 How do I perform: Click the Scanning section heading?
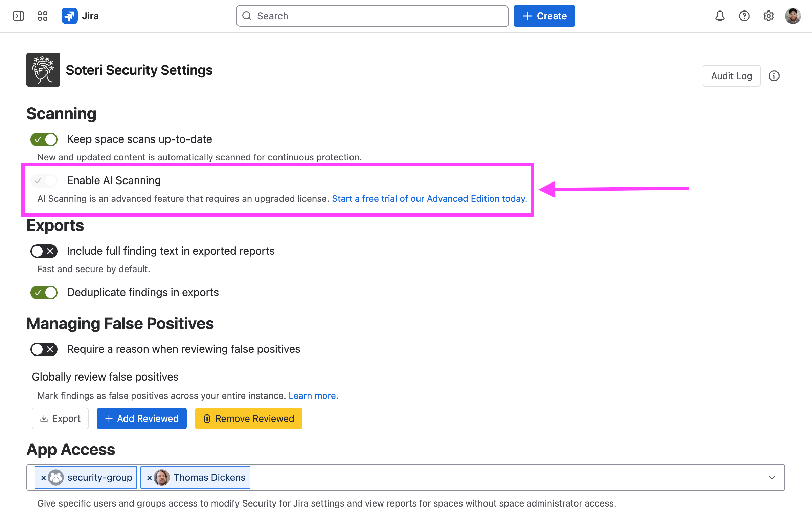pos(61,114)
